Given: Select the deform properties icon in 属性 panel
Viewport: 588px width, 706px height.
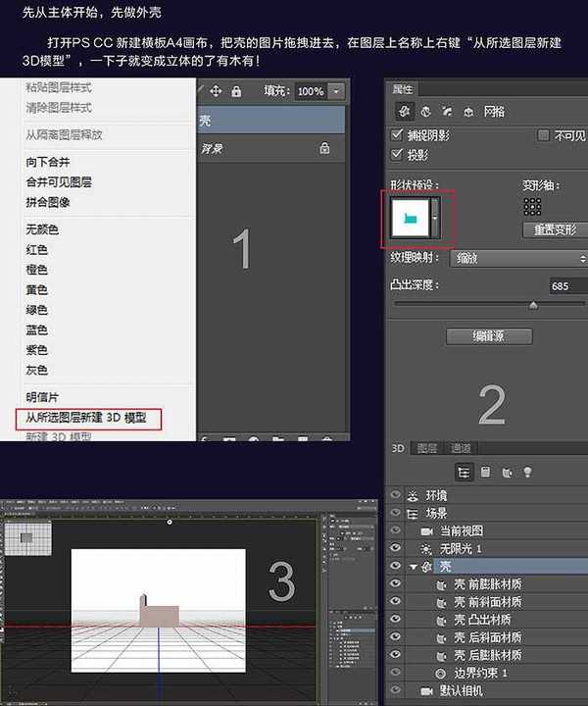Looking at the screenshot, I should 425,111.
